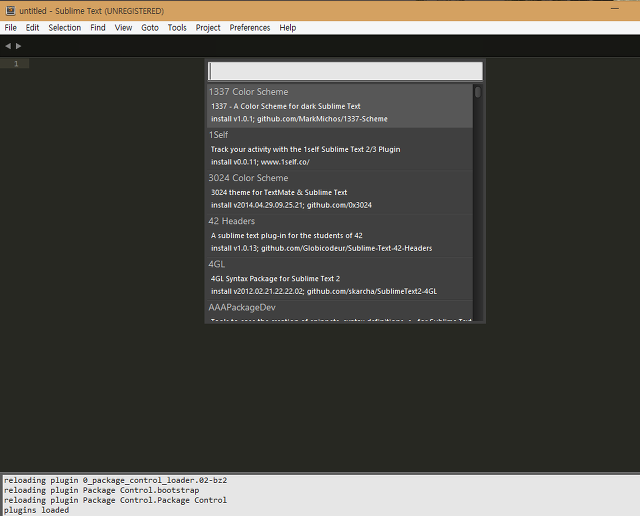Select the 3024 Color Scheme package
640x516 pixels.
(x=340, y=192)
